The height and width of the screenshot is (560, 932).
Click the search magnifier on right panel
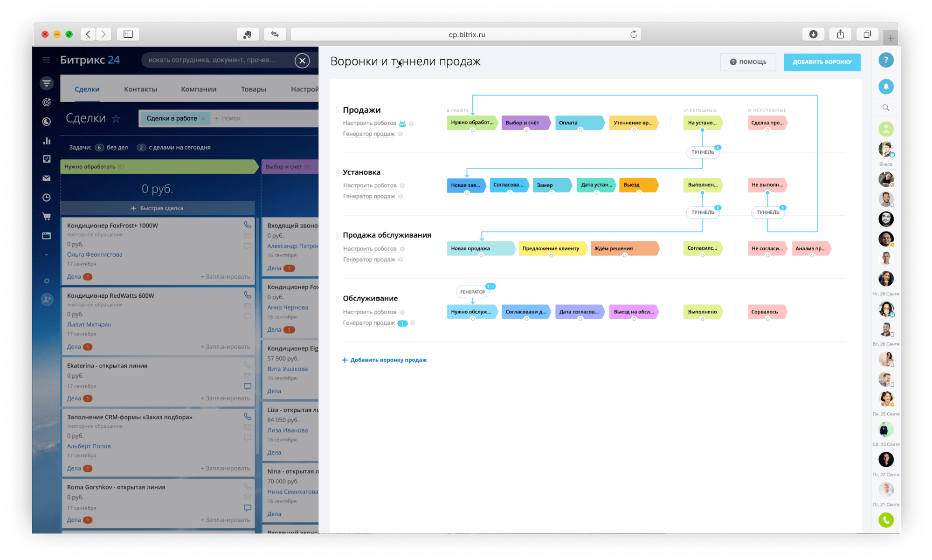coord(886,108)
